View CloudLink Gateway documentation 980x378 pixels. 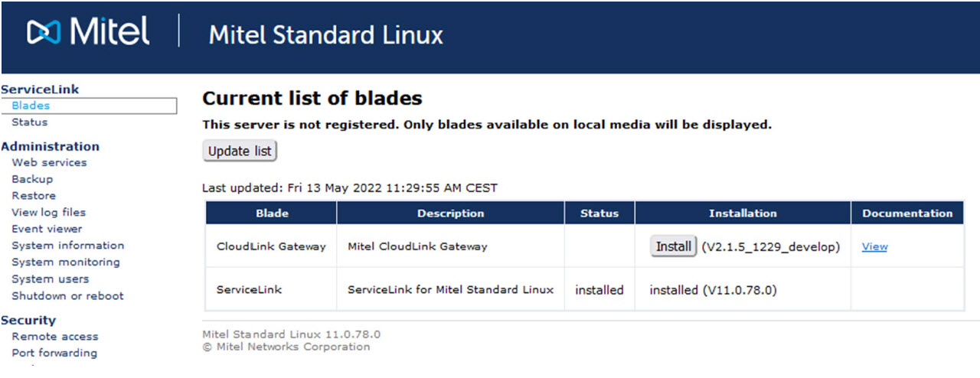coord(874,246)
